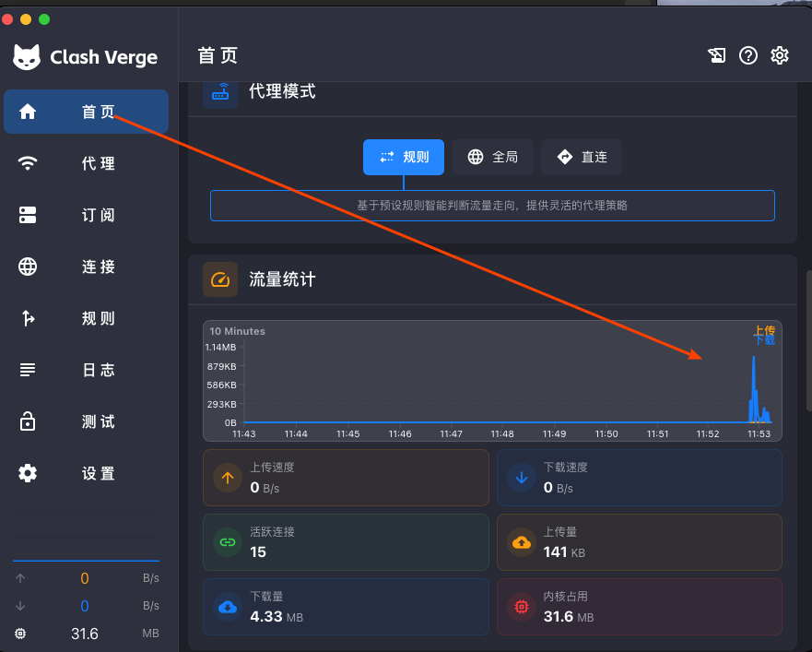
Task: Select the 全局 global proxy mode
Action: [492, 157]
